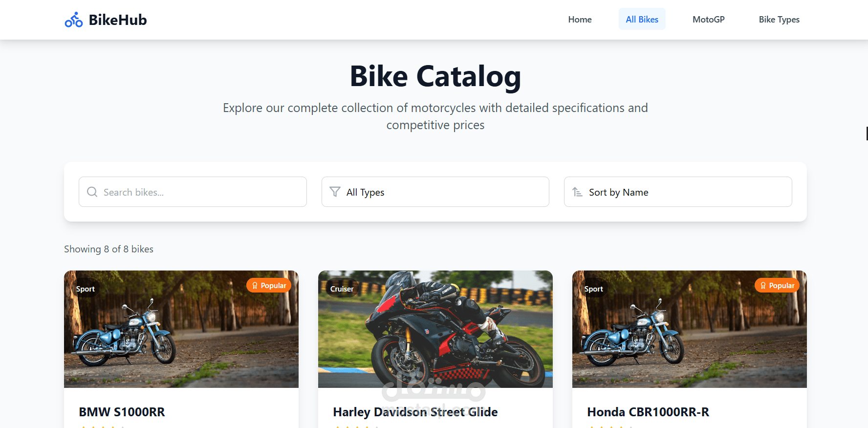
Task: Focus the Search bikes input field
Action: [200, 192]
